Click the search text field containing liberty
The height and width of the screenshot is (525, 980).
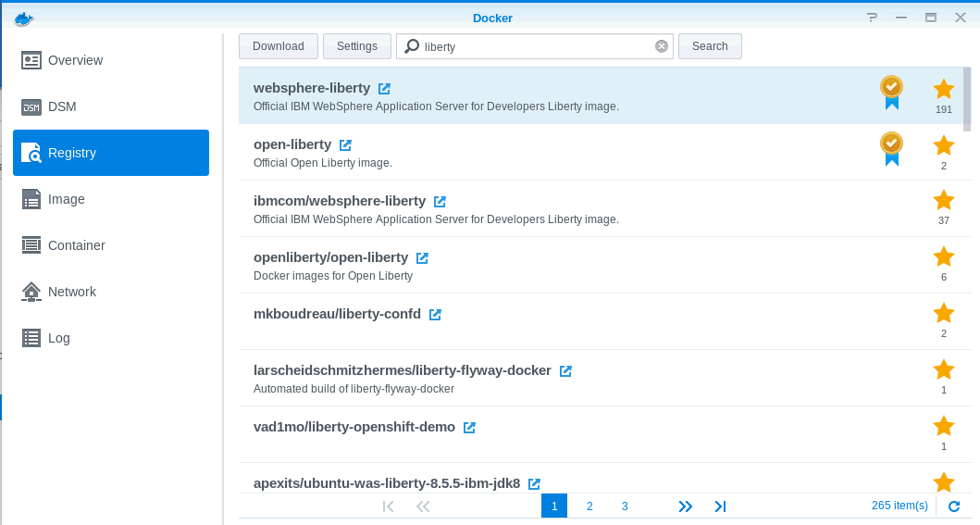point(537,46)
